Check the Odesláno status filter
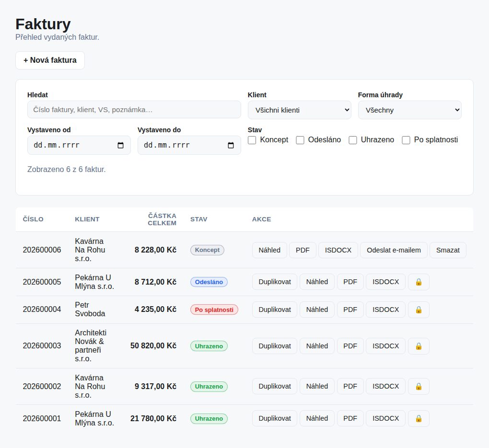The height and width of the screenshot is (448, 489). coord(300,140)
